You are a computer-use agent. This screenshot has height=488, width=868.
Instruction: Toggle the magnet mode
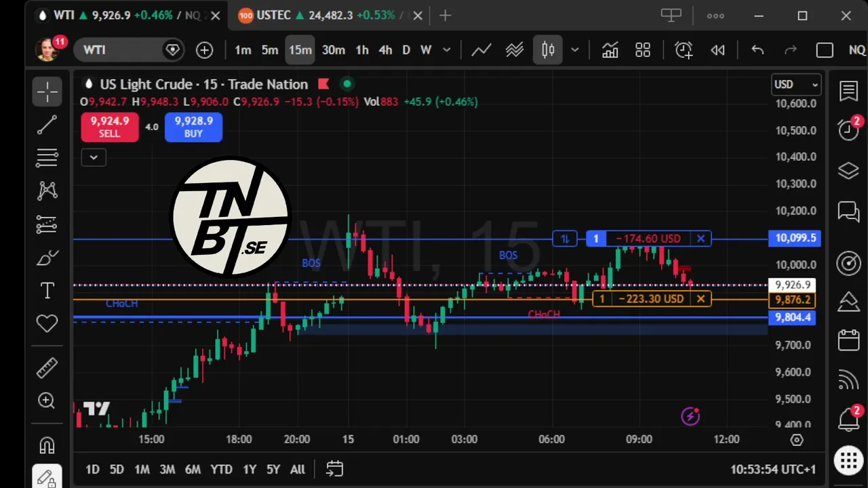pyautogui.click(x=47, y=445)
